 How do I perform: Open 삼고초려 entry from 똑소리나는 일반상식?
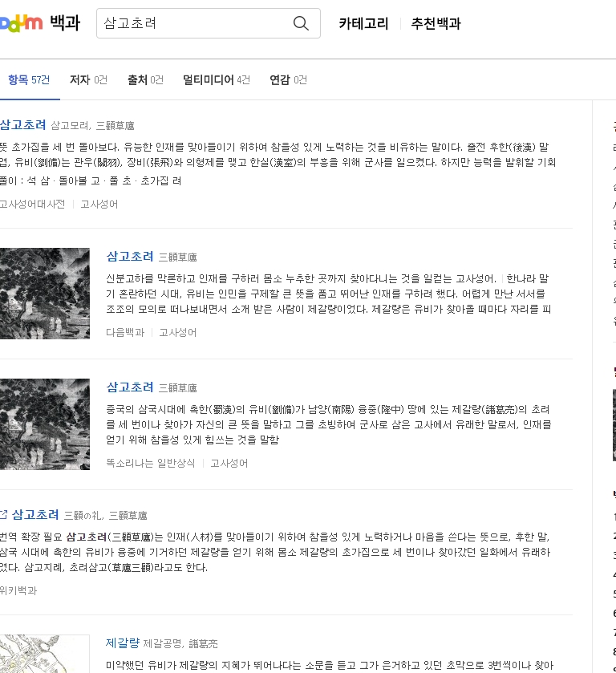click(x=130, y=387)
